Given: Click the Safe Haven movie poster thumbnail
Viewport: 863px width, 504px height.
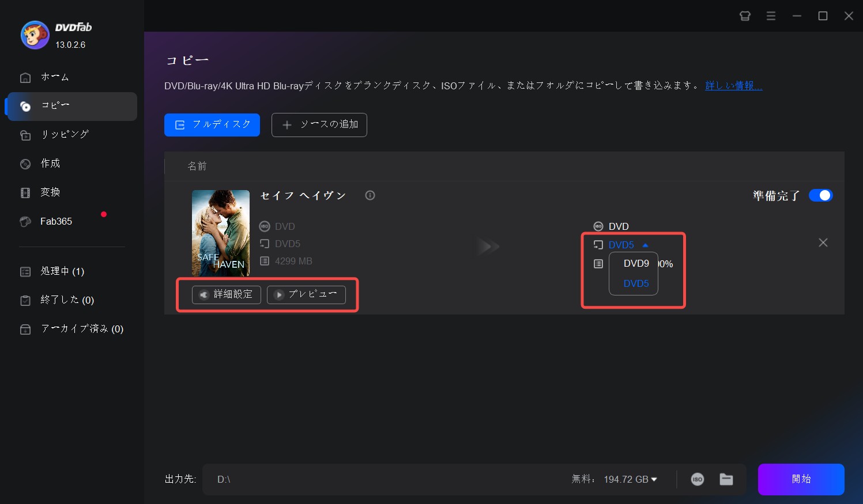Looking at the screenshot, I should click(x=221, y=233).
